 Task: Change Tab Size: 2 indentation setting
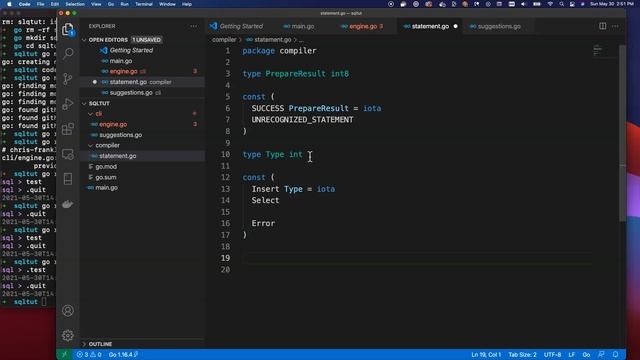[x=522, y=355]
